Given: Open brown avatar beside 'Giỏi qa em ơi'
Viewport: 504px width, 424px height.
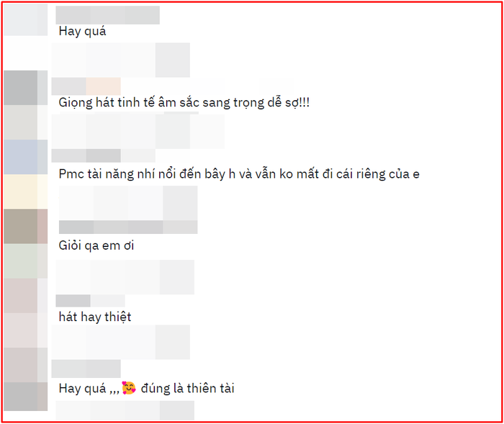Looking at the screenshot, I should [x=26, y=226].
